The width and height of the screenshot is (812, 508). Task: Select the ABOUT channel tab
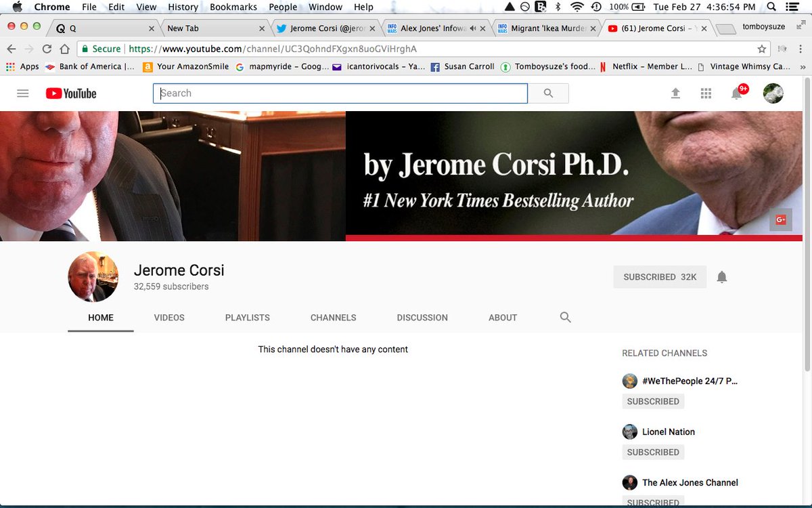pos(503,318)
